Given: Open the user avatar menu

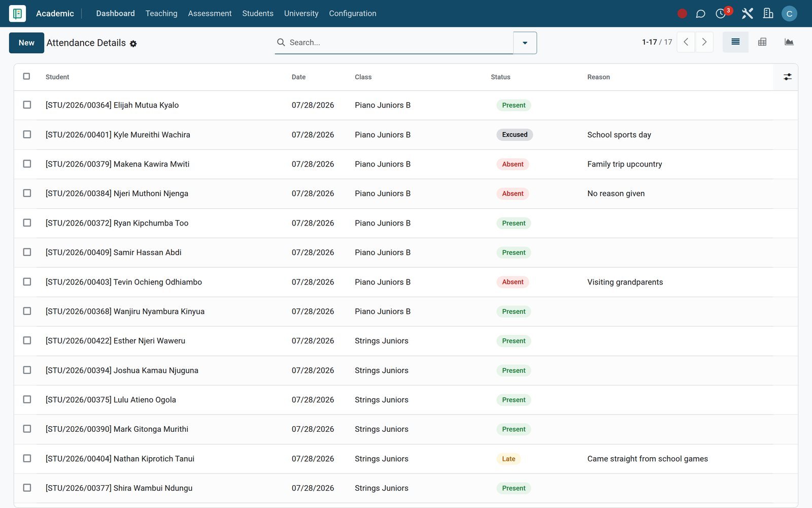Looking at the screenshot, I should click(789, 14).
